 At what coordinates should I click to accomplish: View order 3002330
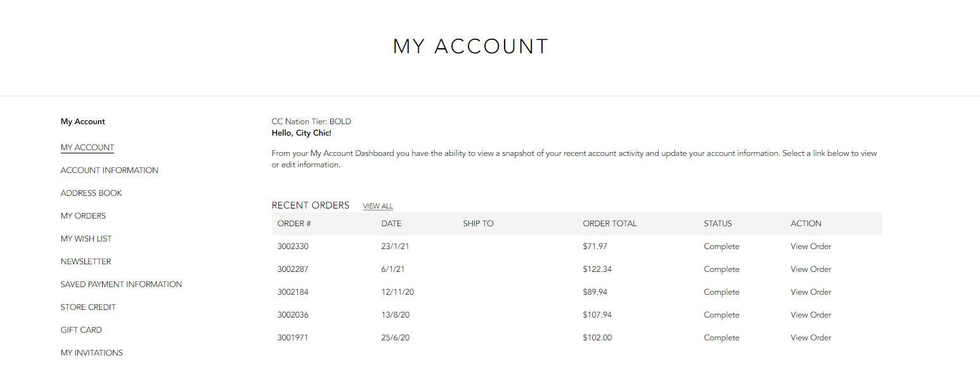click(811, 246)
